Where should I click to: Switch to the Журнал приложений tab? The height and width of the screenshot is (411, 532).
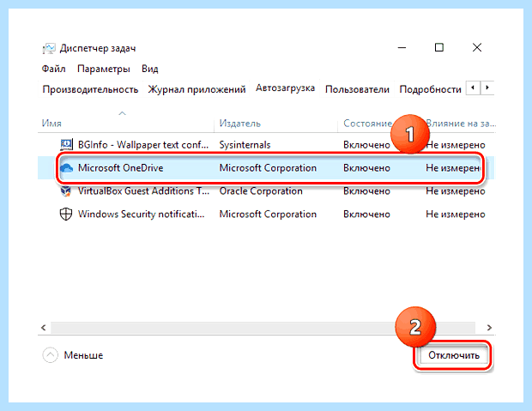[196, 89]
